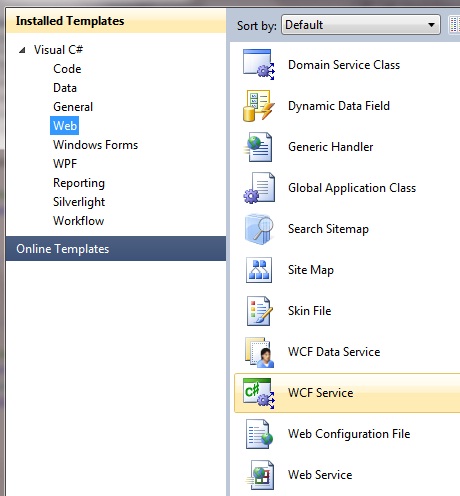
Task: Pick the Site Map hierarchy icon
Action: pos(259,270)
